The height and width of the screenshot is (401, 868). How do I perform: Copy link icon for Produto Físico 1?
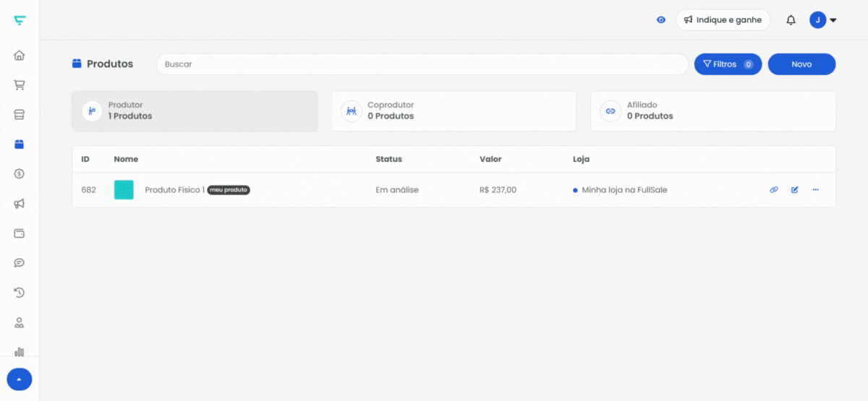point(774,190)
